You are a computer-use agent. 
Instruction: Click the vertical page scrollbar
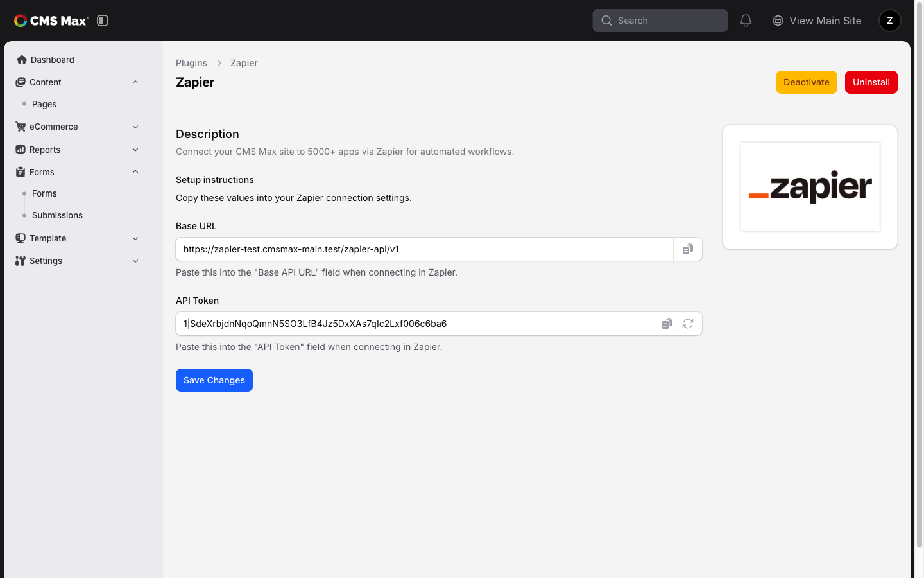tap(920, 276)
